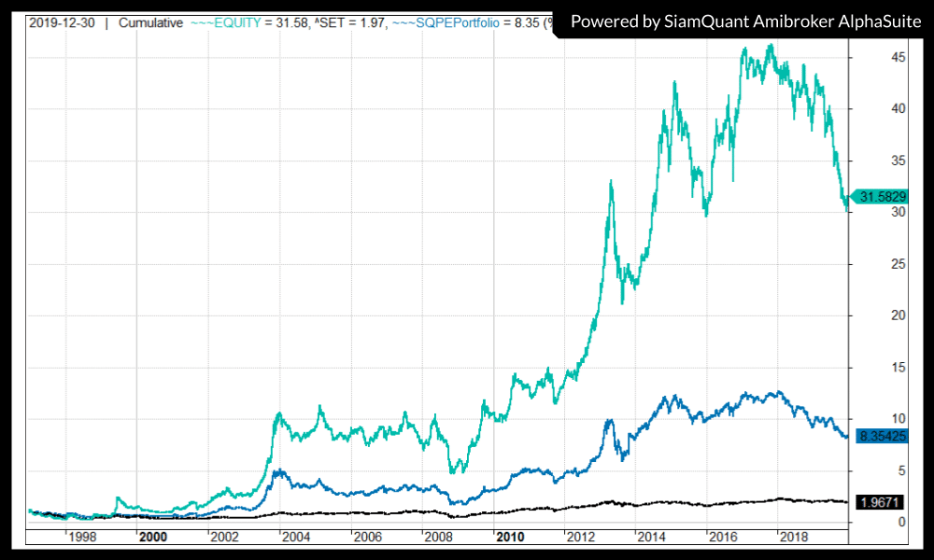934x560 pixels.
Task: Click the blue 8.35425 value tag
Action: click(880, 435)
